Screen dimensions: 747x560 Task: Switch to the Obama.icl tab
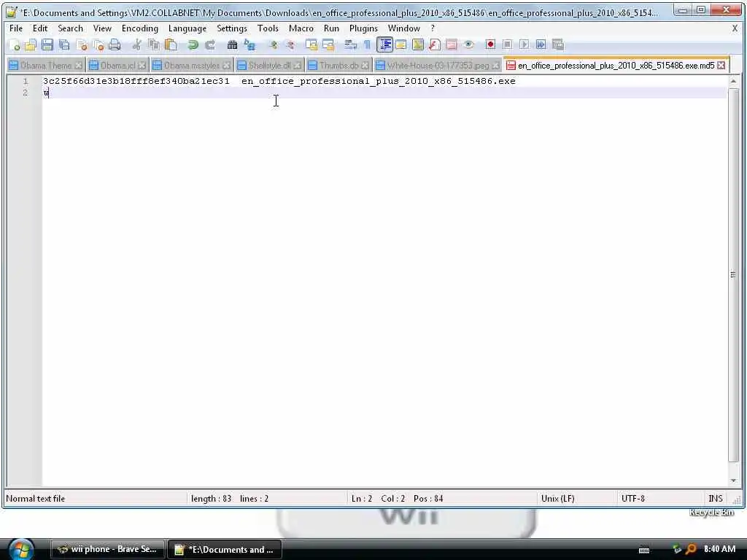[x=117, y=65]
